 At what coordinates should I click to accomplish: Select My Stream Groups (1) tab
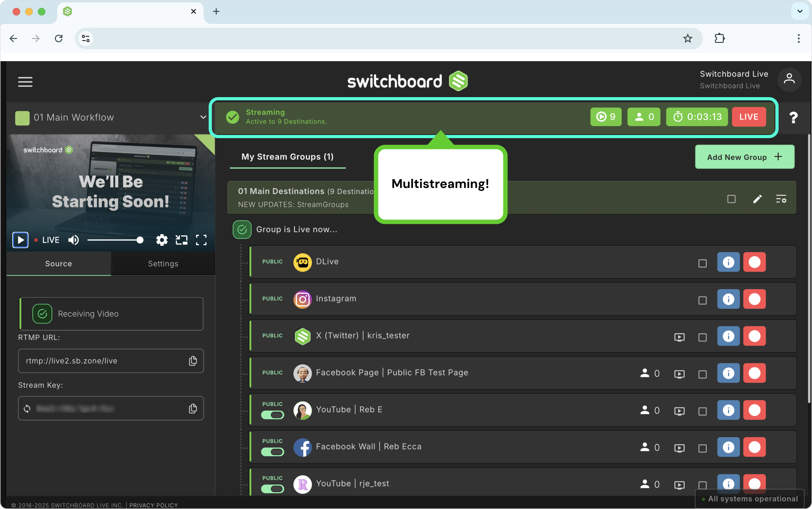click(287, 156)
